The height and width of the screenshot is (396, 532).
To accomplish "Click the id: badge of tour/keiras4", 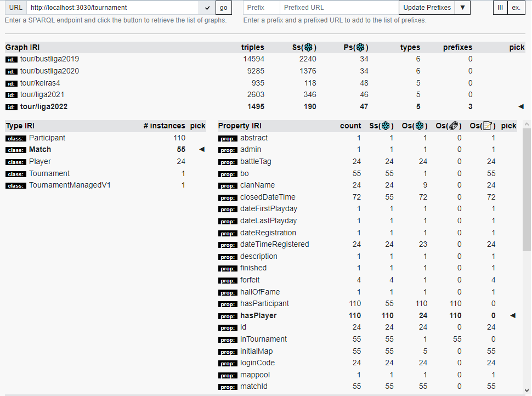I will tap(11, 83).
